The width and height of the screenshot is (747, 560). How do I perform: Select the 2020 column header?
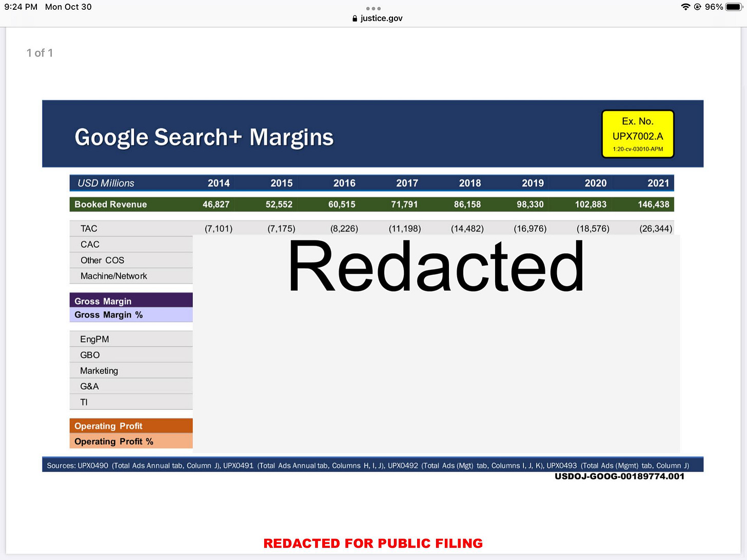[x=596, y=183]
